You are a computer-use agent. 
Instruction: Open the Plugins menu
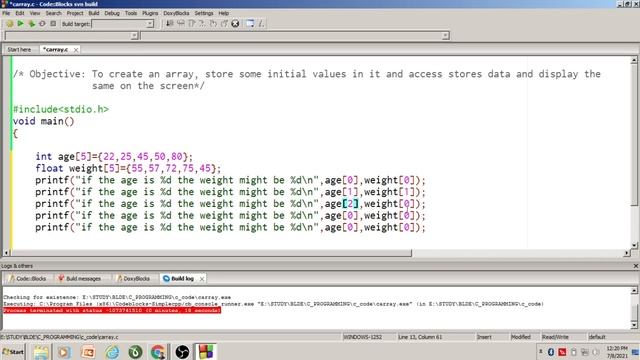pyautogui.click(x=150, y=13)
